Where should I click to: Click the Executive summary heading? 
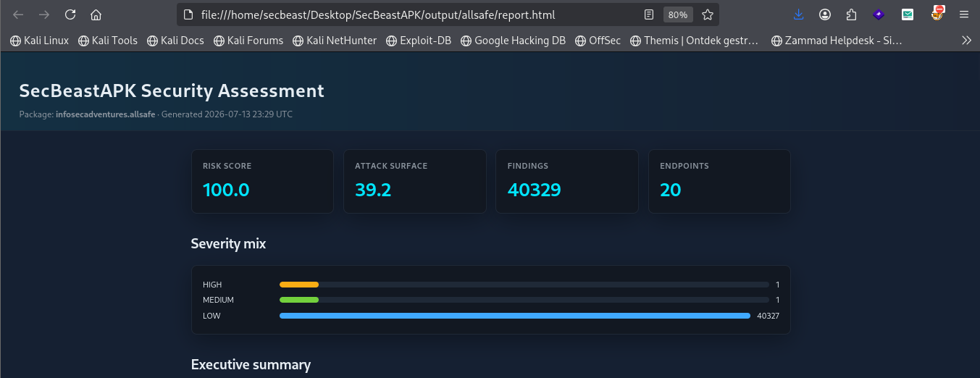[251, 365]
